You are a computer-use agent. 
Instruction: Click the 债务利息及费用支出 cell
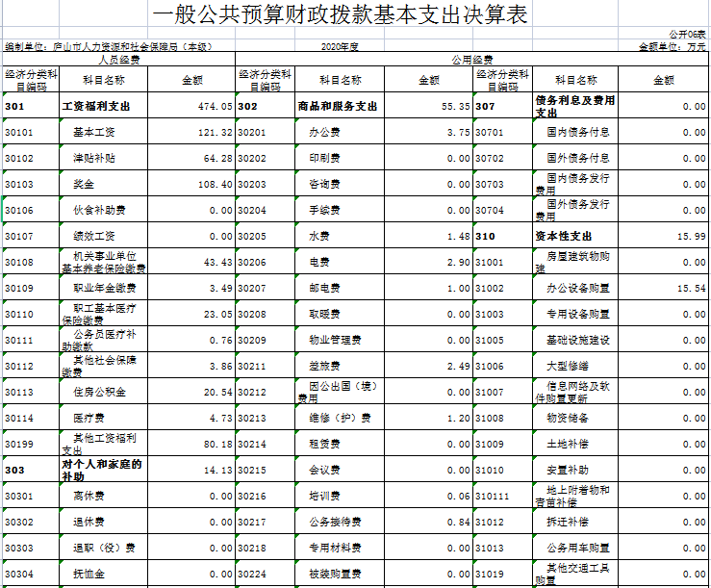coord(574,106)
